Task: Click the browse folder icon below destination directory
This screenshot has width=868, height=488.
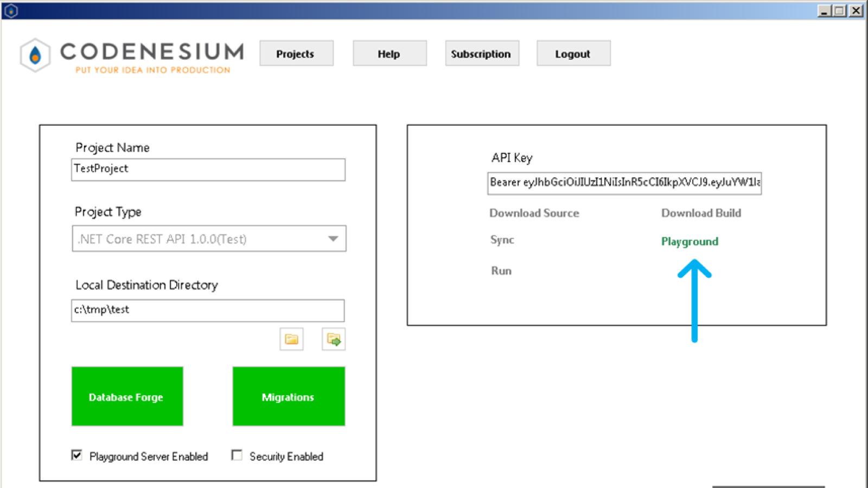Action: (x=292, y=339)
